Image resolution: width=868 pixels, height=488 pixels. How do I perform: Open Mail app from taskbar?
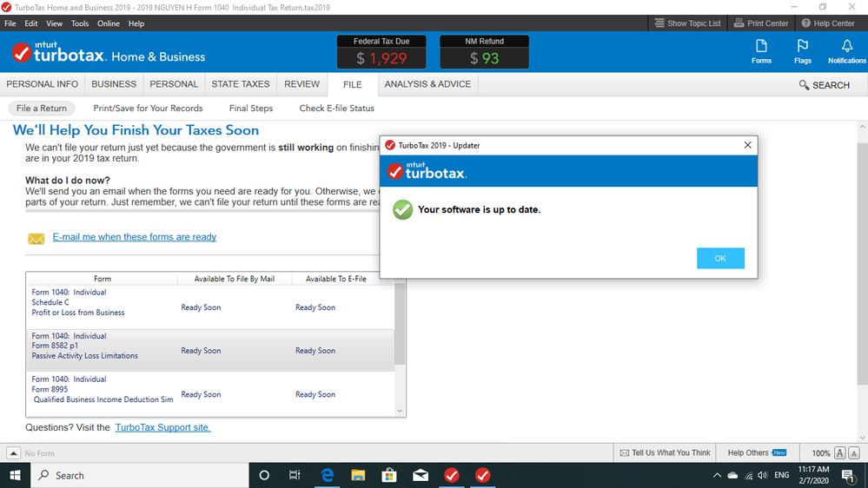tap(421, 475)
